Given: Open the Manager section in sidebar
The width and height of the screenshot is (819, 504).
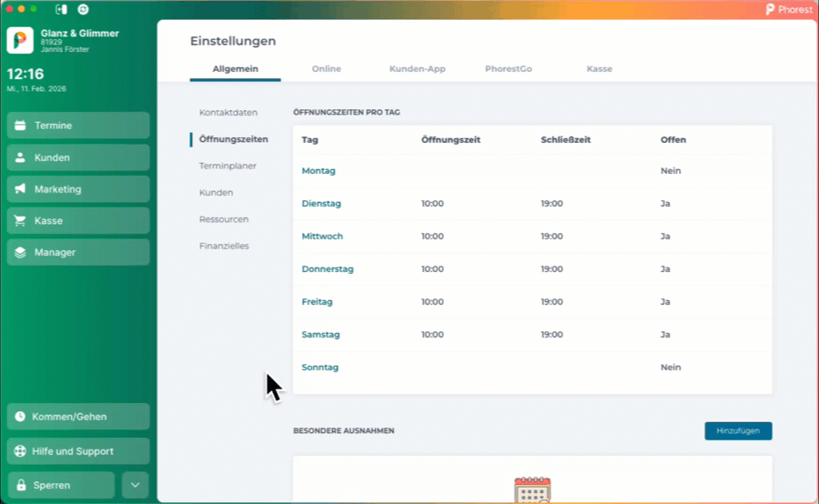Looking at the screenshot, I should [78, 252].
